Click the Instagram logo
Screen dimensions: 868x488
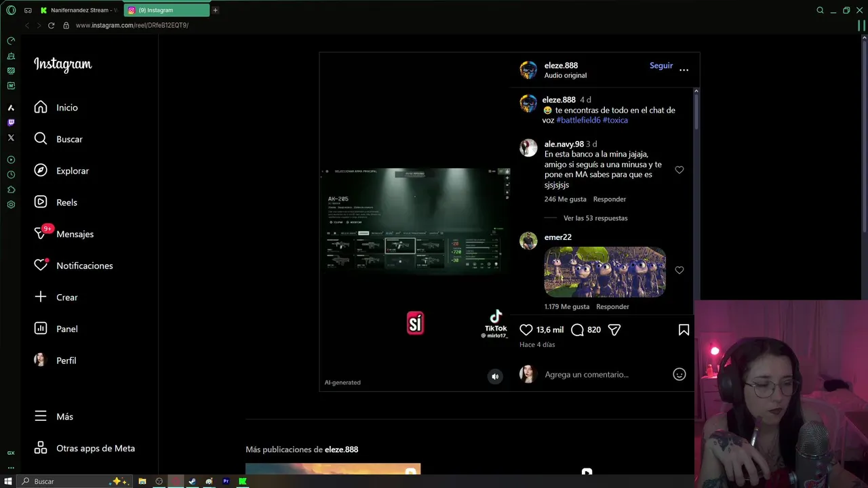[63, 64]
